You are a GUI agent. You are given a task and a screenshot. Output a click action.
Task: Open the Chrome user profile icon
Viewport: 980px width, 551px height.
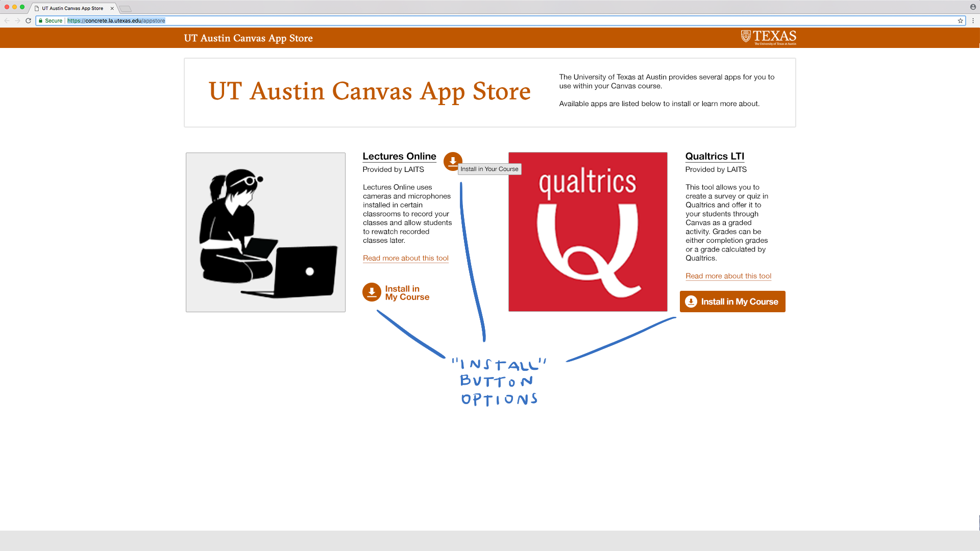(973, 7)
